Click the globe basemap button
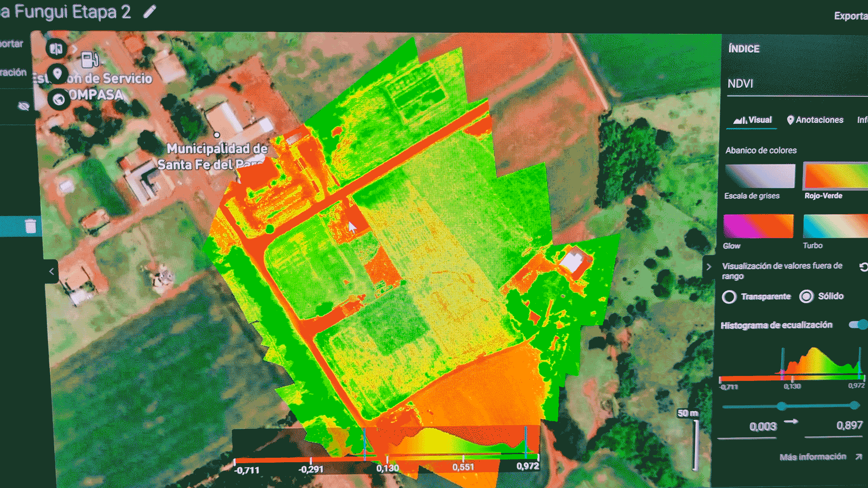The width and height of the screenshot is (868, 488). coord(59,99)
